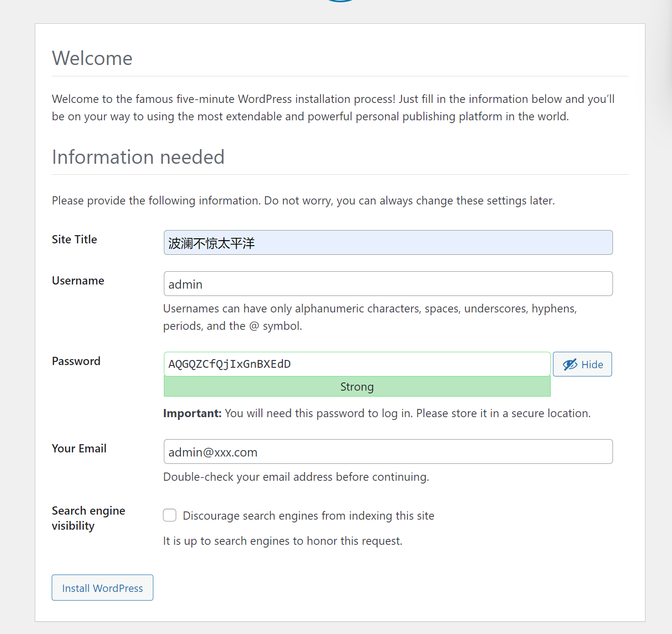The width and height of the screenshot is (672, 634).
Task: Click the Important password storage notice
Action: [376, 414]
